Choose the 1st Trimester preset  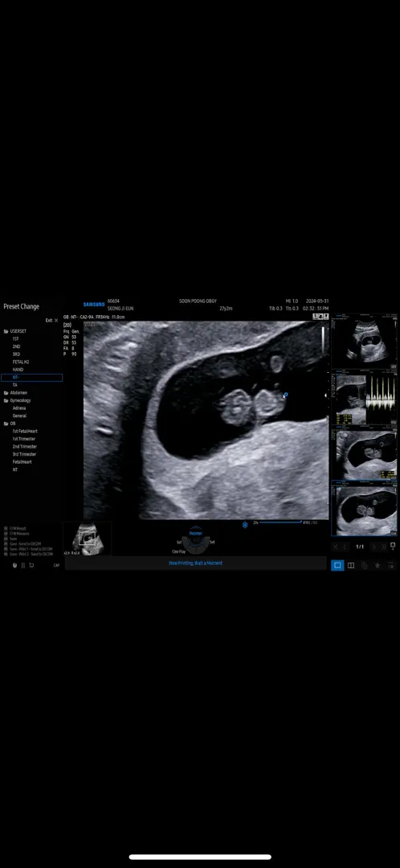[24, 439]
